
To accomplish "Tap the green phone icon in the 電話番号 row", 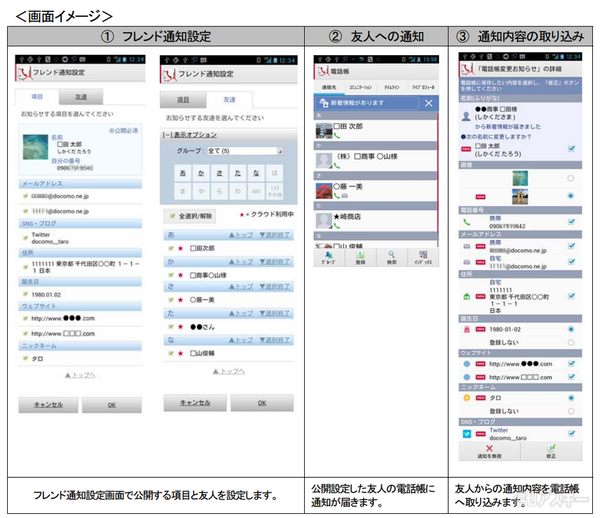I will 466,222.
